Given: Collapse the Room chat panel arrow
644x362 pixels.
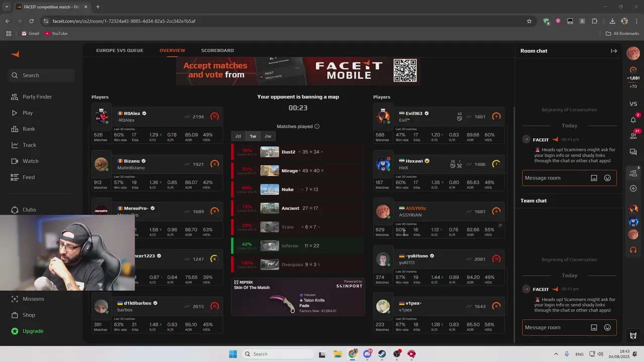Looking at the screenshot, I should [x=614, y=51].
